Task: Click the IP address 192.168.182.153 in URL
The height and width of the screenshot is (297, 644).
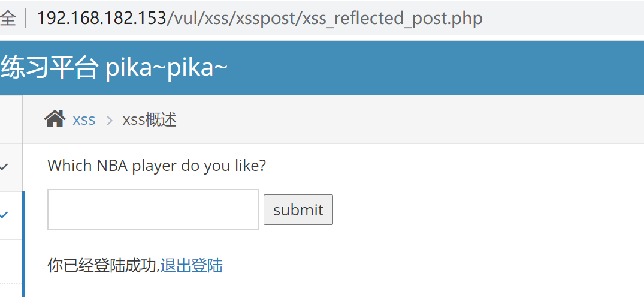Action: [x=101, y=19]
